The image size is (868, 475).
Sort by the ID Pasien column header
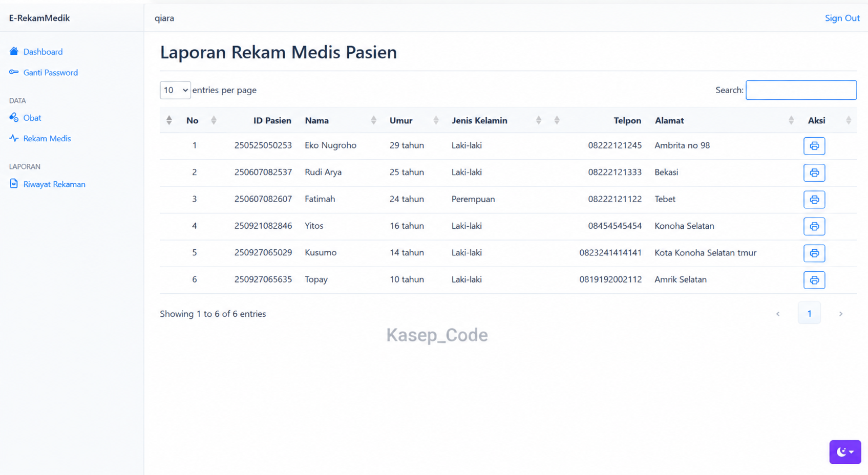[272, 120]
